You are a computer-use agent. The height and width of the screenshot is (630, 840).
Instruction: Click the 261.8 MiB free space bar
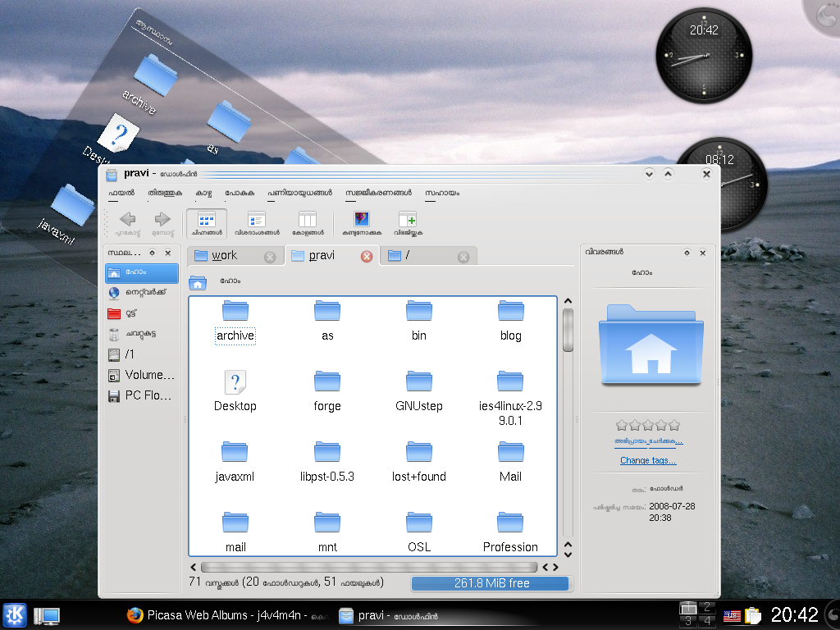pos(490,583)
